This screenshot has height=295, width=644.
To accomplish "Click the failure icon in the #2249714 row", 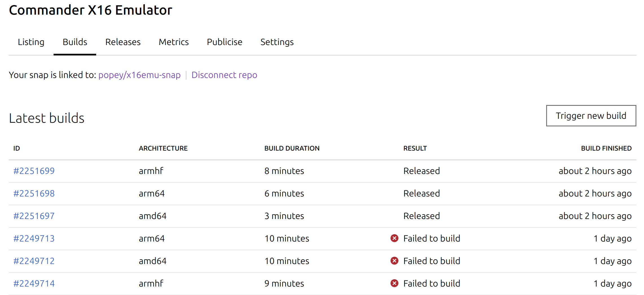I will (394, 283).
